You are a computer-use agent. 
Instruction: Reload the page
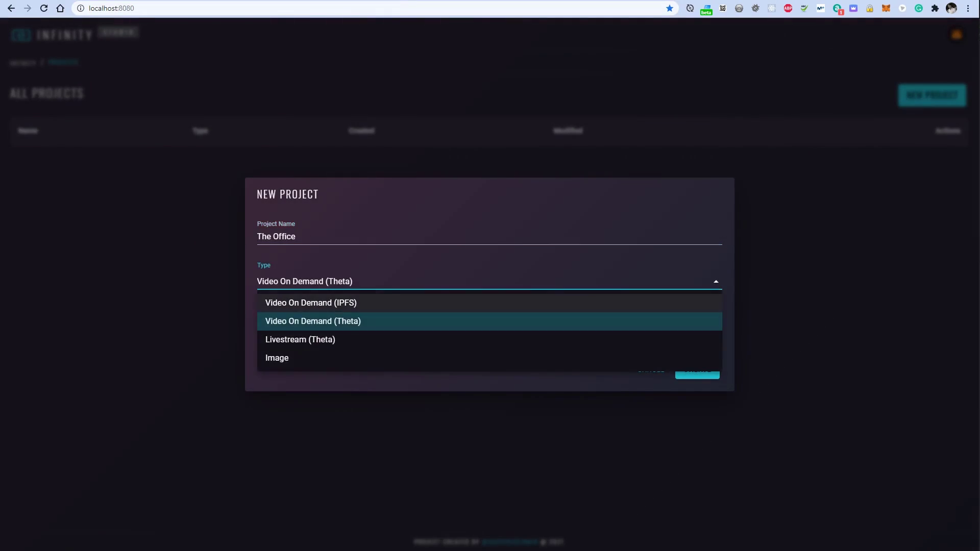[x=44, y=8]
